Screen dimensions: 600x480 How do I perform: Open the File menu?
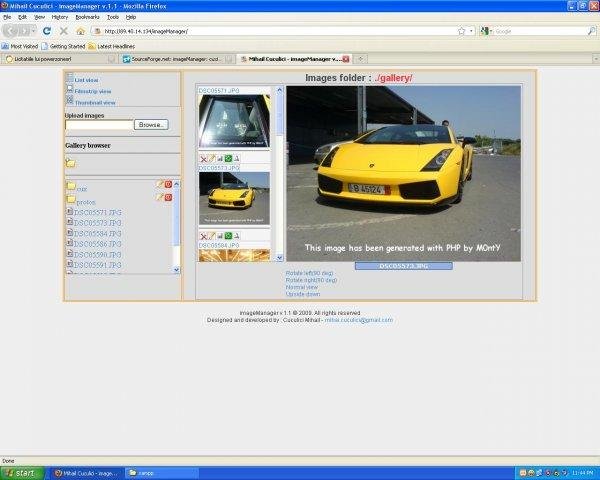coord(7,17)
